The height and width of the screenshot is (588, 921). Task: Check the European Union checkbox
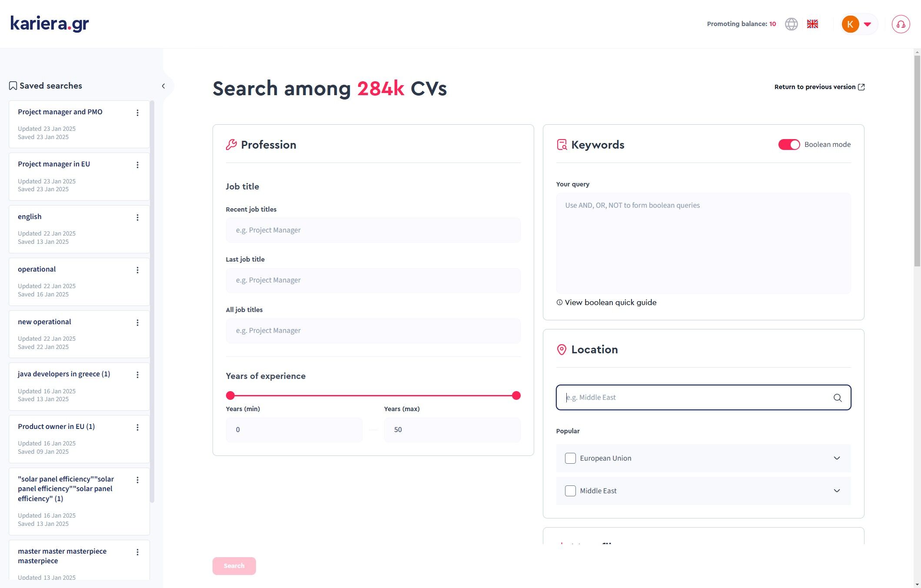[570, 458]
